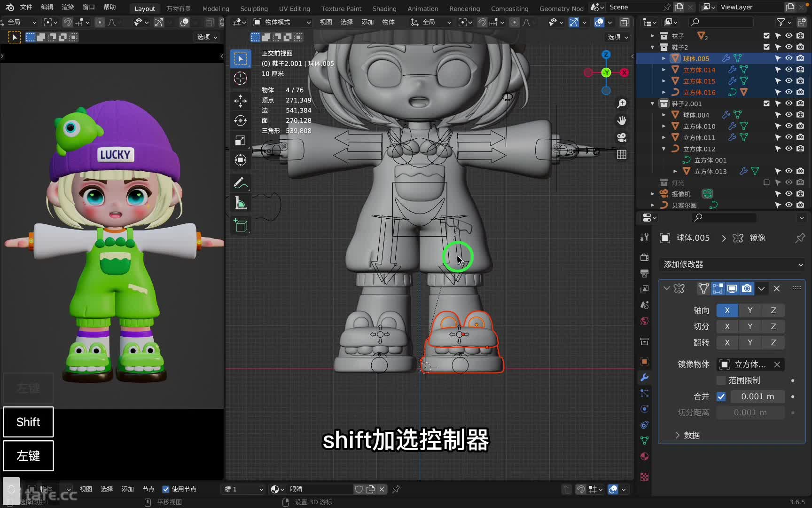Select the Add Cube tool
812x508 pixels.
pyautogui.click(x=240, y=226)
